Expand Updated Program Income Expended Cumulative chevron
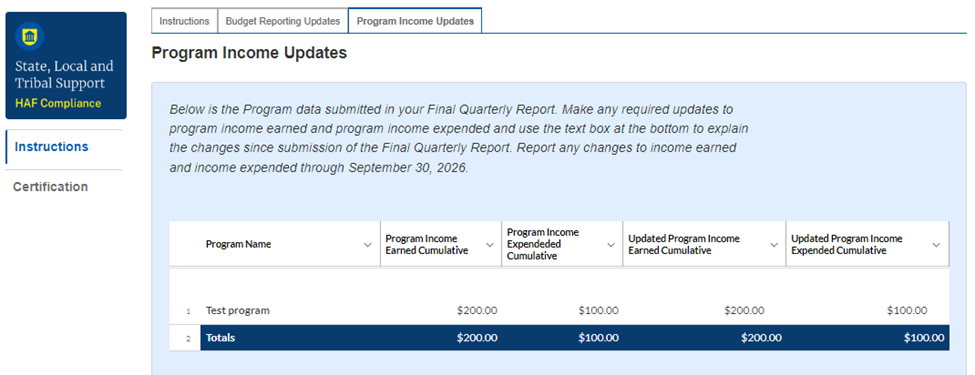Image resolution: width=975 pixels, height=375 pixels. [936, 244]
